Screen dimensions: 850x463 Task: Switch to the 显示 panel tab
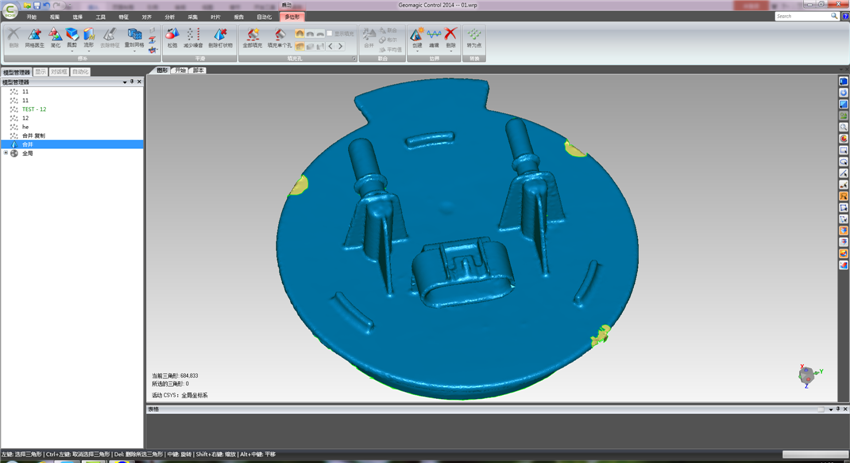(x=41, y=72)
